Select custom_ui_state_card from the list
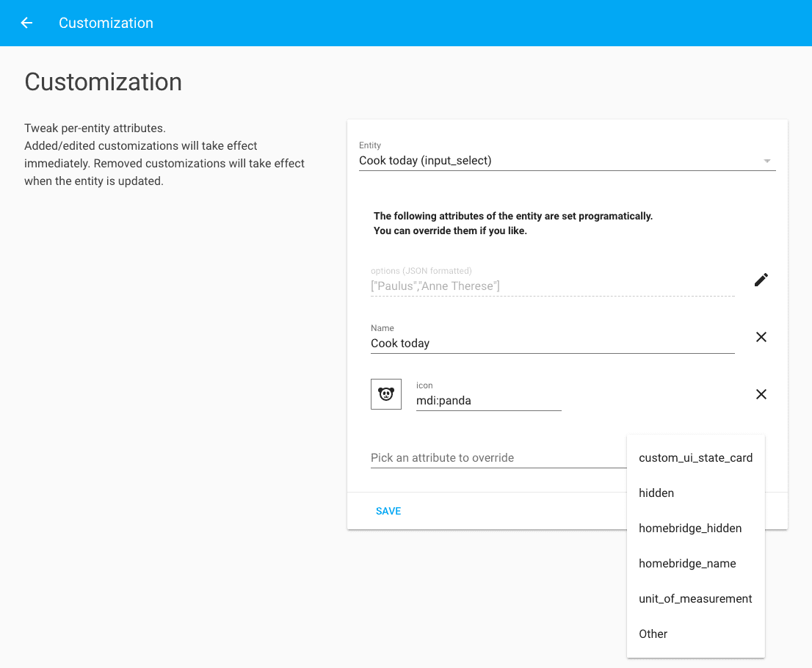The width and height of the screenshot is (812, 668). click(x=695, y=458)
